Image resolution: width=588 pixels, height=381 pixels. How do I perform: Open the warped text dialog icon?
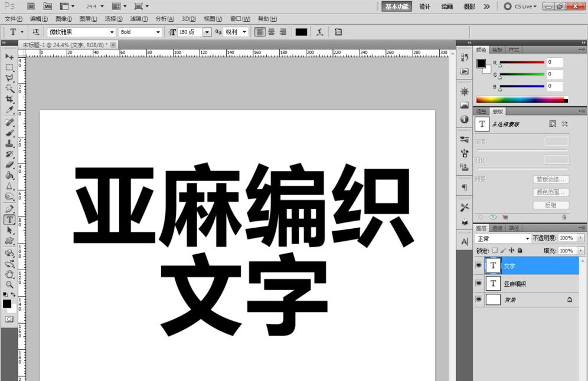click(319, 32)
